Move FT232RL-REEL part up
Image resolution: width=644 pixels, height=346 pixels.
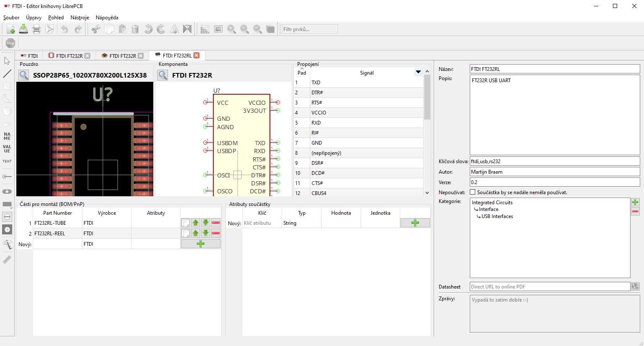196,233
